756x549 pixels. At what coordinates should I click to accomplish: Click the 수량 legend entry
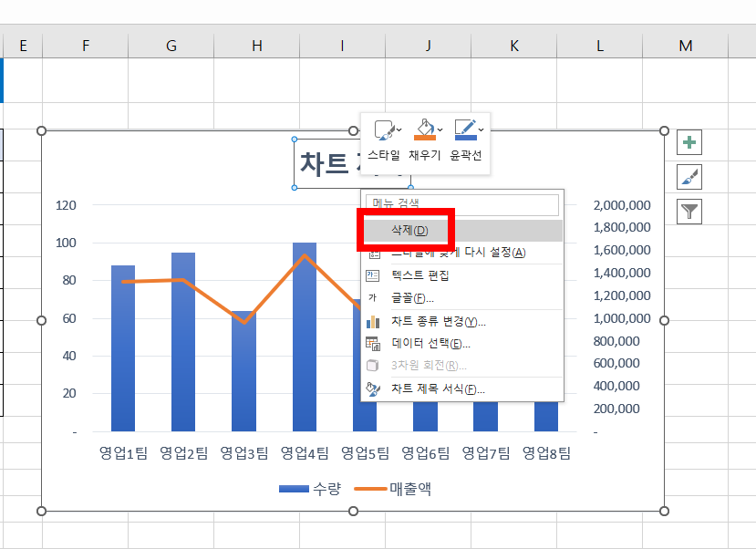pos(310,489)
